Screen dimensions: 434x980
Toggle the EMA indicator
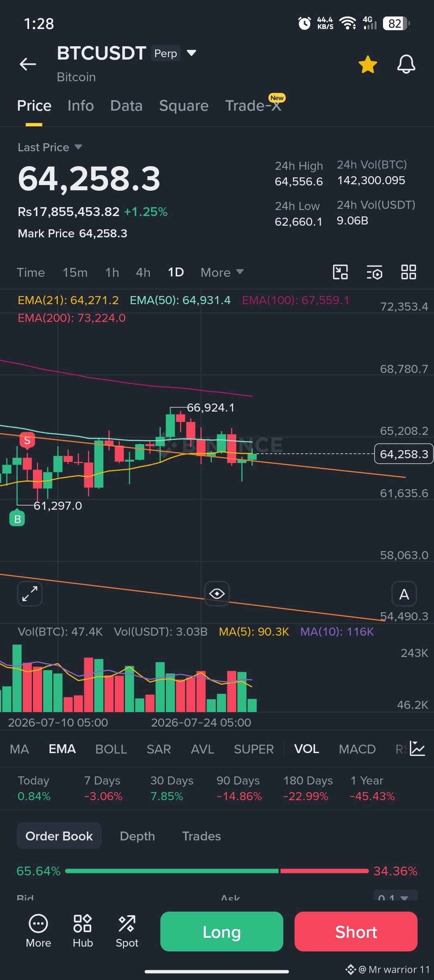pyautogui.click(x=62, y=749)
